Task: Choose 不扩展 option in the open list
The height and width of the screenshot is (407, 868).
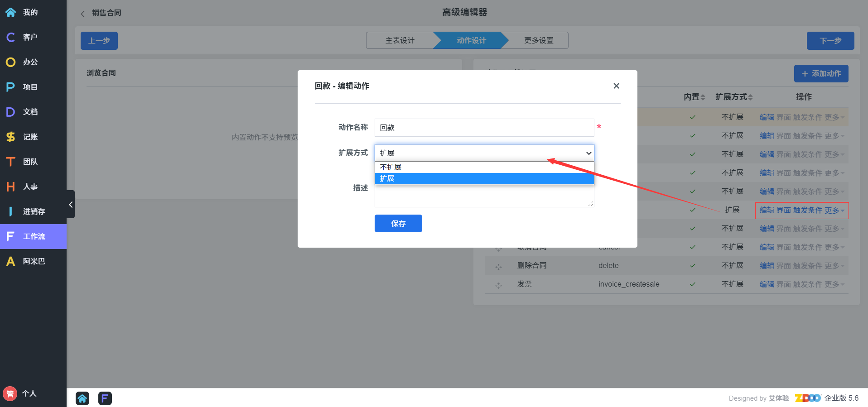Action: [x=484, y=167]
